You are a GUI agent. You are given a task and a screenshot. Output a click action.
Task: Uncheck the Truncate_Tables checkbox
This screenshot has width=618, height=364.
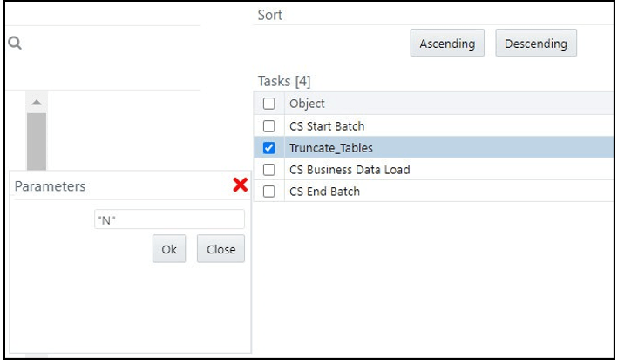pyautogui.click(x=268, y=148)
